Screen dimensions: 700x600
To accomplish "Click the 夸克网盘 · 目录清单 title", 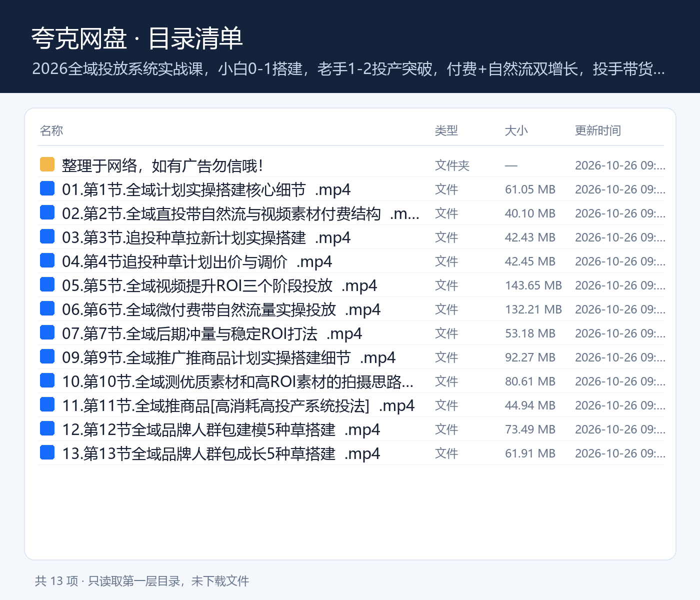I will click(x=137, y=38).
